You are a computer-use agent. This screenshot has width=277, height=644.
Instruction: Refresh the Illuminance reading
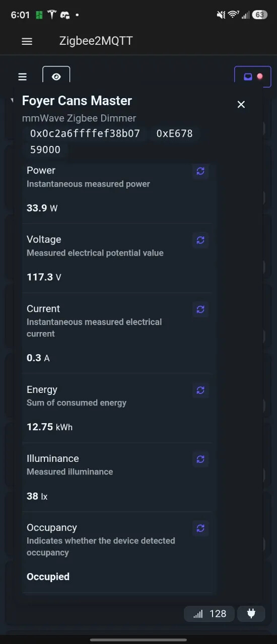[x=200, y=459]
